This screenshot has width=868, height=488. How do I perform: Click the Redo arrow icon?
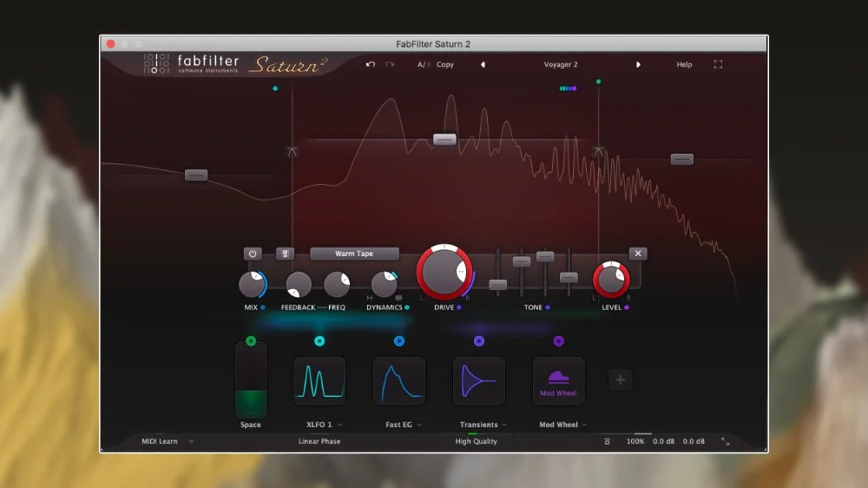pos(390,64)
